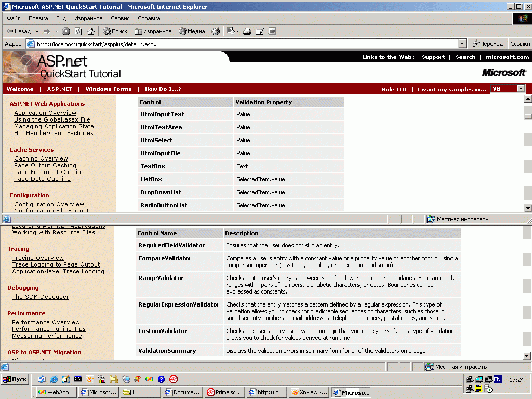Viewport: 532px width, 399px height.
Task: Open the Performance Tuning Tips link
Action: [x=49, y=329]
